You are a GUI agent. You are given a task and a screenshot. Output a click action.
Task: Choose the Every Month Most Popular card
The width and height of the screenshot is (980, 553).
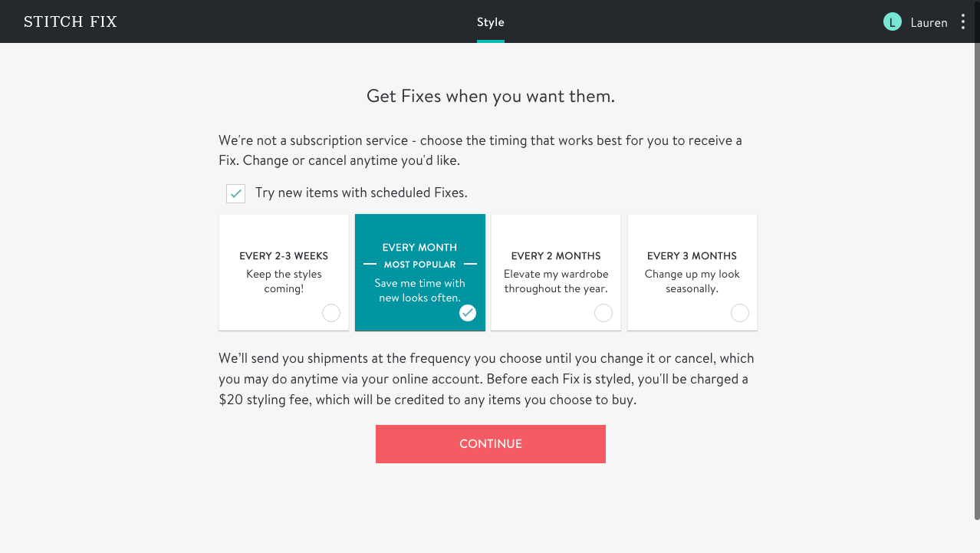point(420,272)
